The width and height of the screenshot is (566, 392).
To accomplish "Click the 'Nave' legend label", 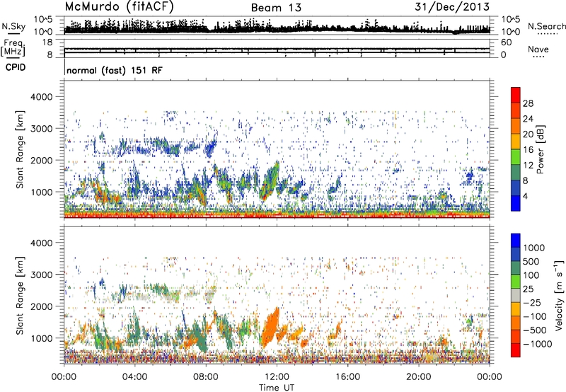I will pos(538,49).
